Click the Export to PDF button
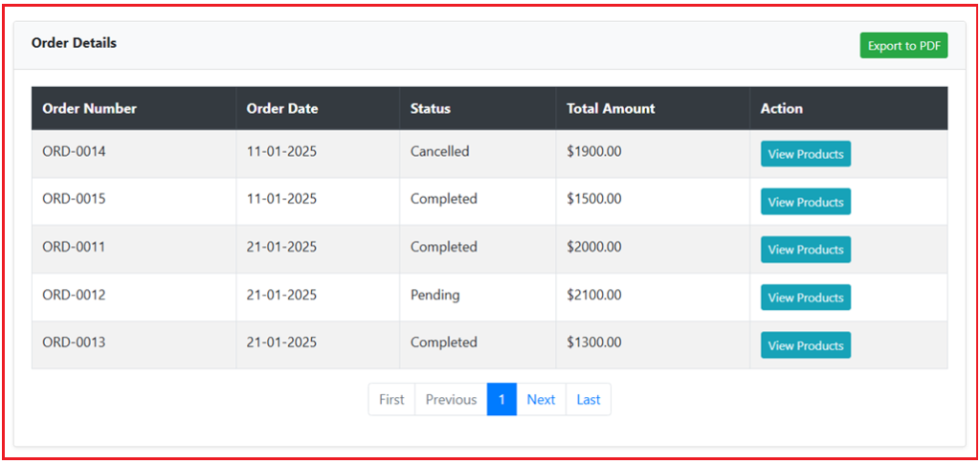Screen dimensions: 980x464 [903, 46]
